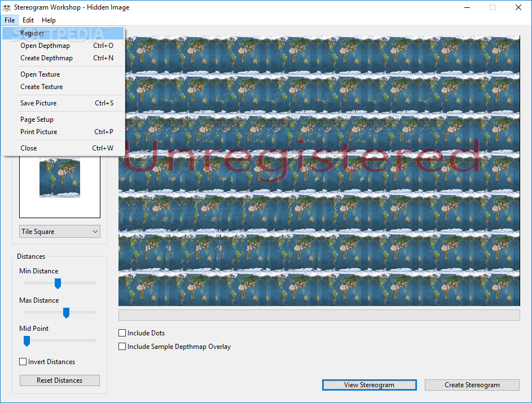This screenshot has width=532, height=403.
Task: Choose Create Texture from the menu
Action: (63, 87)
